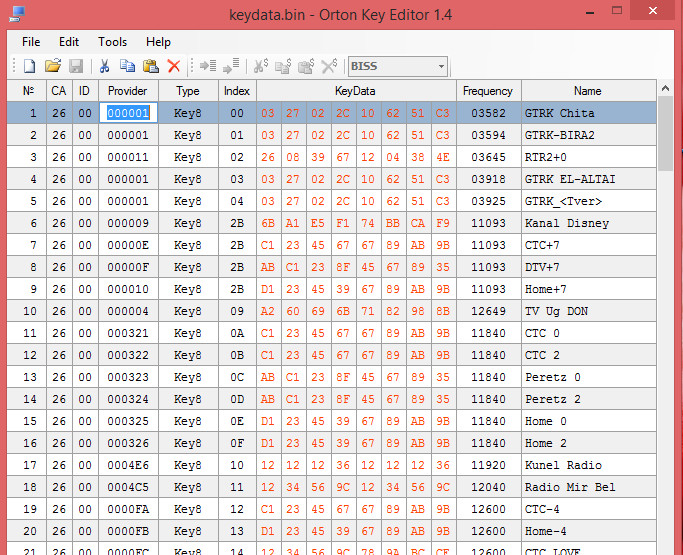Click the insert row arrow icon
This screenshot has height=555, width=683.
coord(208,66)
